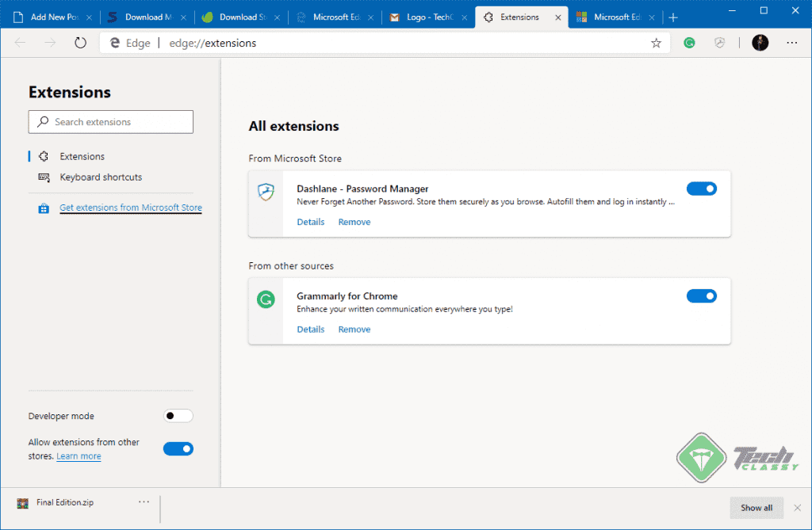812x530 pixels.
Task: Focus the Search extensions field
Action: click(x=111, y=122)
